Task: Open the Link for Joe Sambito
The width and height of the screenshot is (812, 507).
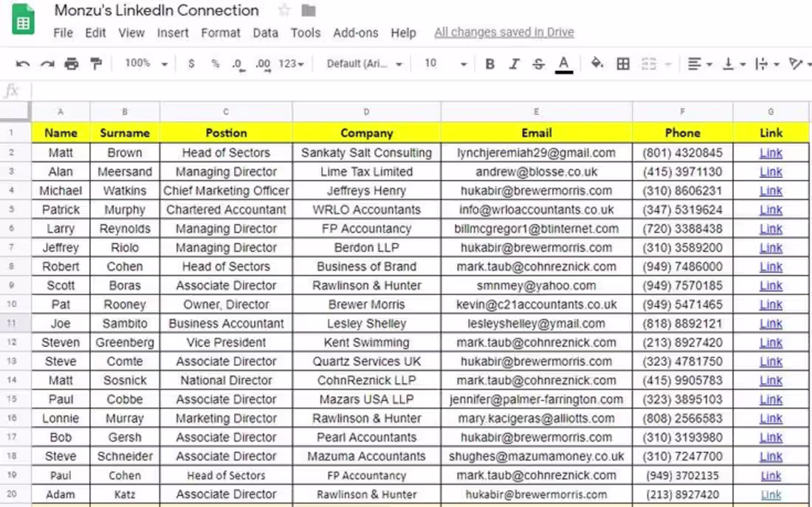Action: coord(771,324)
